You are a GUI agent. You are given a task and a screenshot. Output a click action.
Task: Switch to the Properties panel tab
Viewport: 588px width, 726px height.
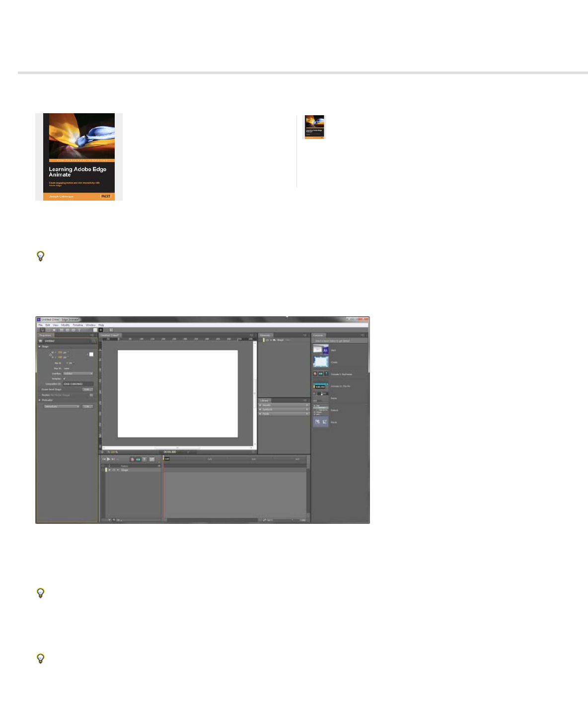click(x=45, y=335)
